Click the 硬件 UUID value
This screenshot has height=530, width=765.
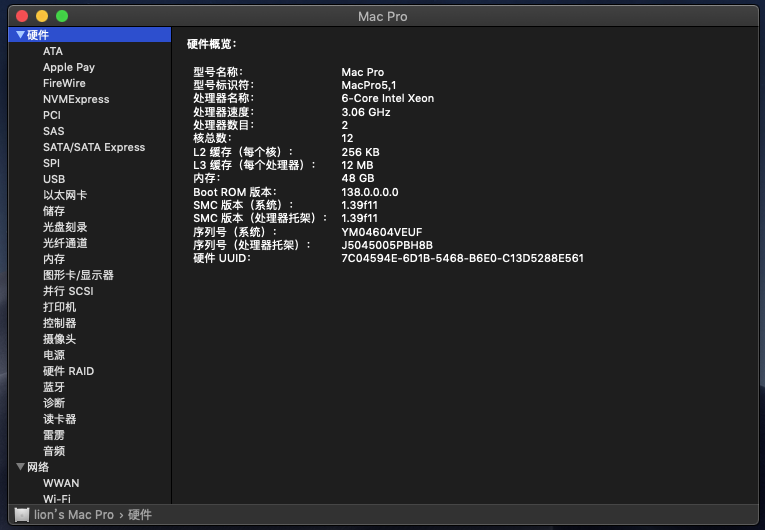click(x=462, y=258)
